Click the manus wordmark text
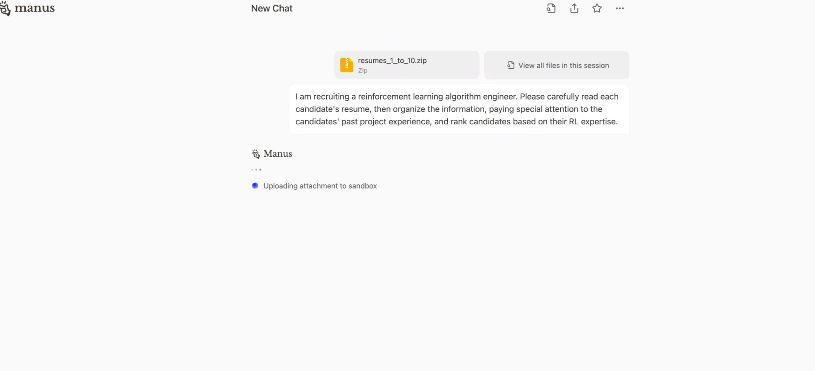This screenshot has height=371, width=815. click(x=35, y=8)
